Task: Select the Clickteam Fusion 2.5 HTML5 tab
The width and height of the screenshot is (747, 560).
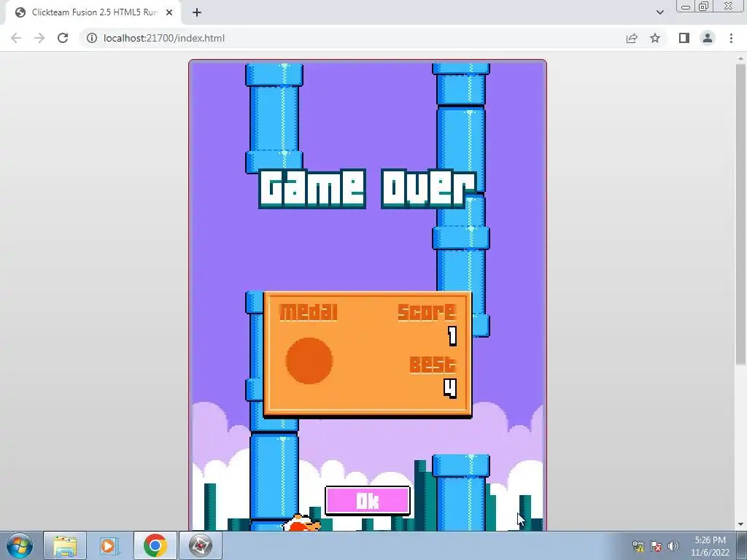Action: click(x=93, y=12)
